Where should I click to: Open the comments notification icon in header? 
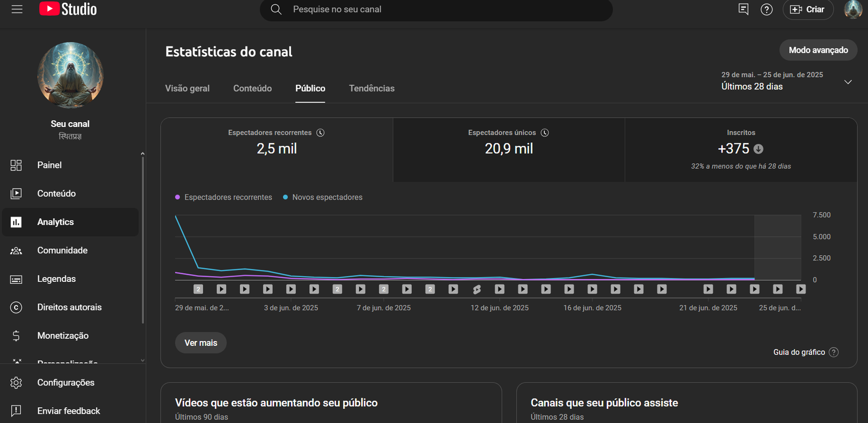(743, 9)
